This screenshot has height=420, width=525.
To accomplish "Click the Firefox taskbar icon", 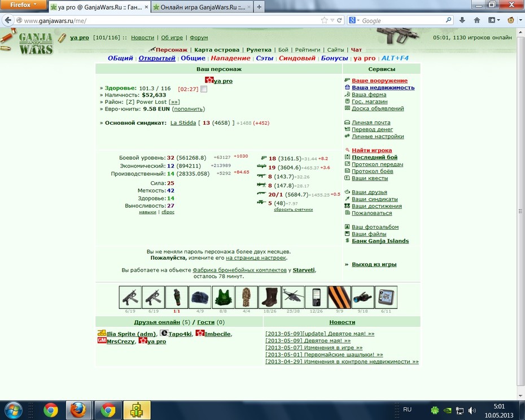I will [78, 410].
